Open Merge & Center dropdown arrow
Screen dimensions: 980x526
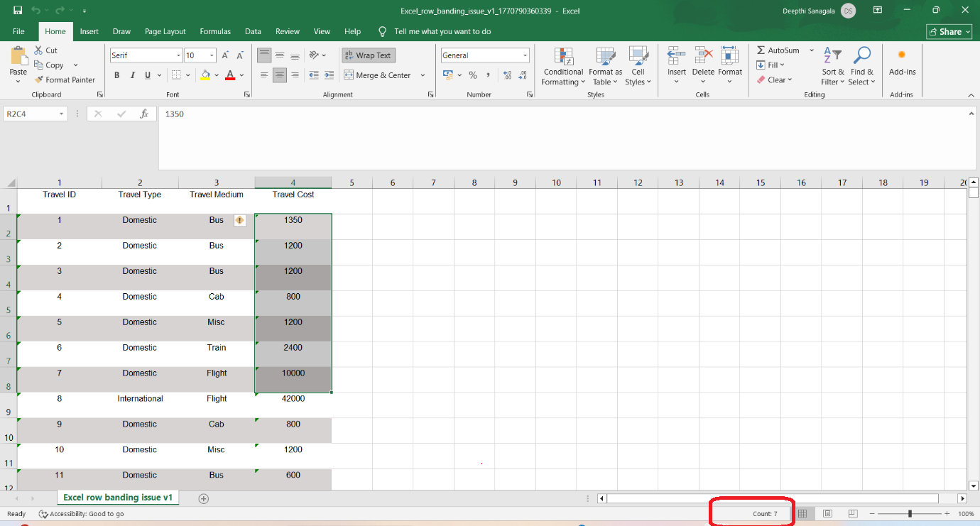click(x=423, y=75)
